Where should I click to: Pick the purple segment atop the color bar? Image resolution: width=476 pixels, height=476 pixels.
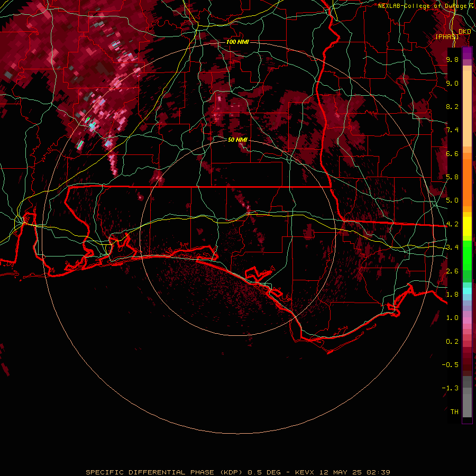click(467, 53)
